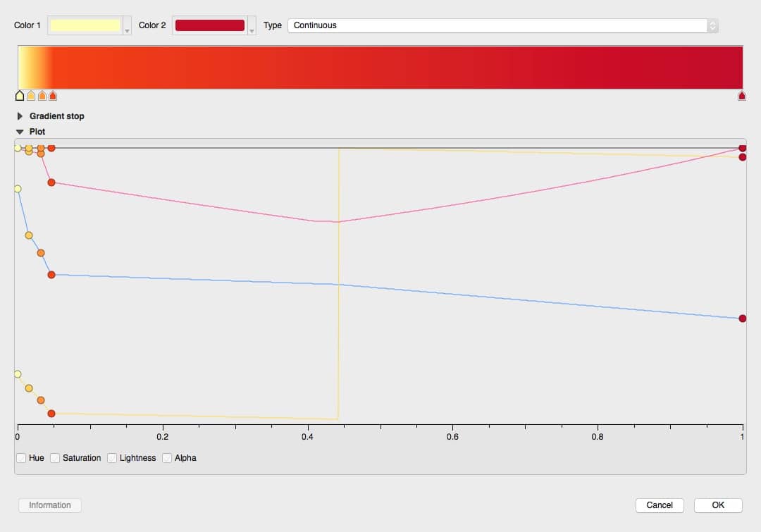
Task: Open the Color 2 dark red swatch
Action: (x=210, y=25)
